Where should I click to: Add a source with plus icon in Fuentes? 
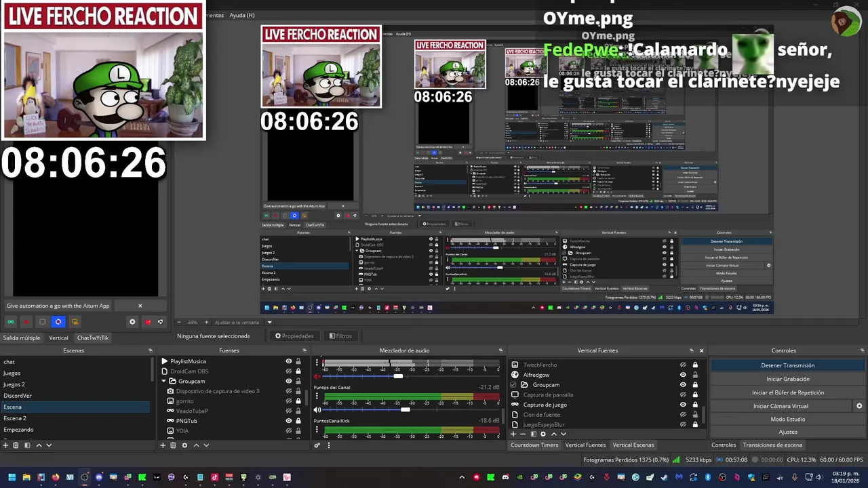coord(163,445)
